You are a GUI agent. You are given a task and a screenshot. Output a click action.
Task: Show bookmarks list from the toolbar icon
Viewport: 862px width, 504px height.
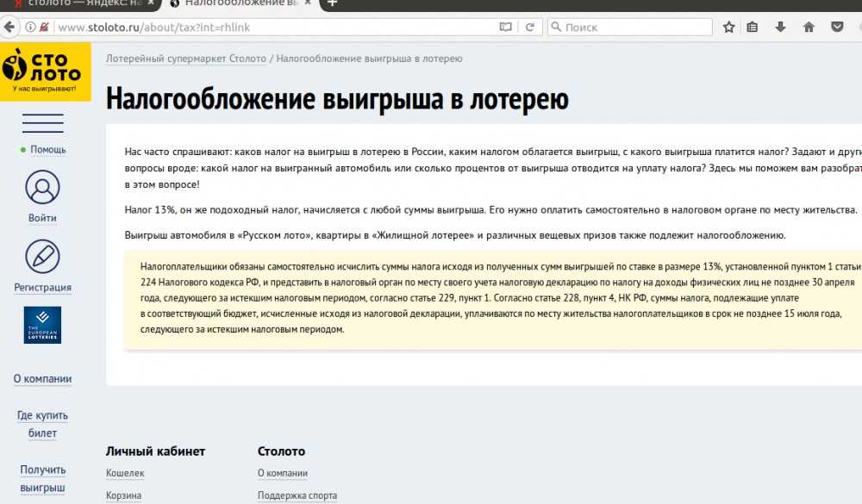coord(752,27)
